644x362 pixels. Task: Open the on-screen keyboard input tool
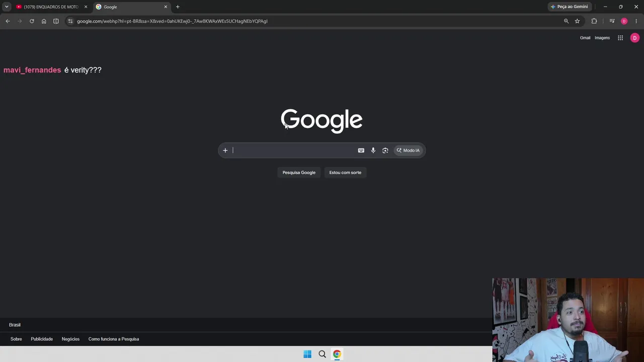tap(361, 150)
